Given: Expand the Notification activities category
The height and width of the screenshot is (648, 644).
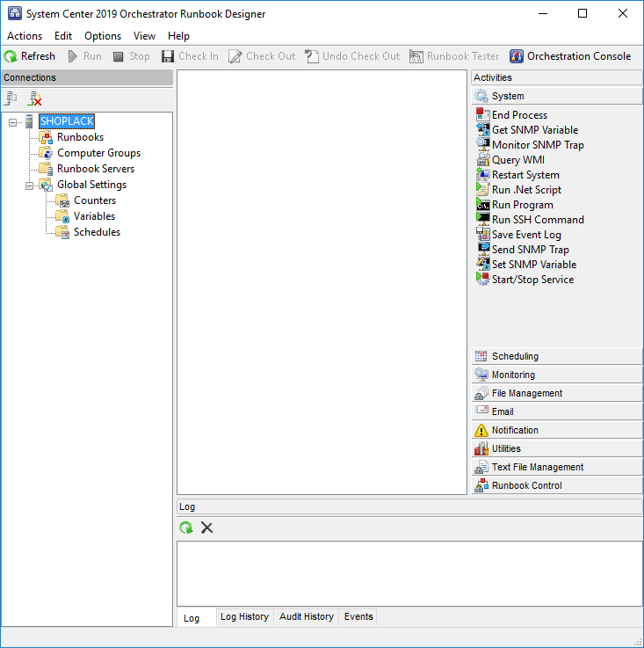Looking at the screenshot, I should [556, 430].
